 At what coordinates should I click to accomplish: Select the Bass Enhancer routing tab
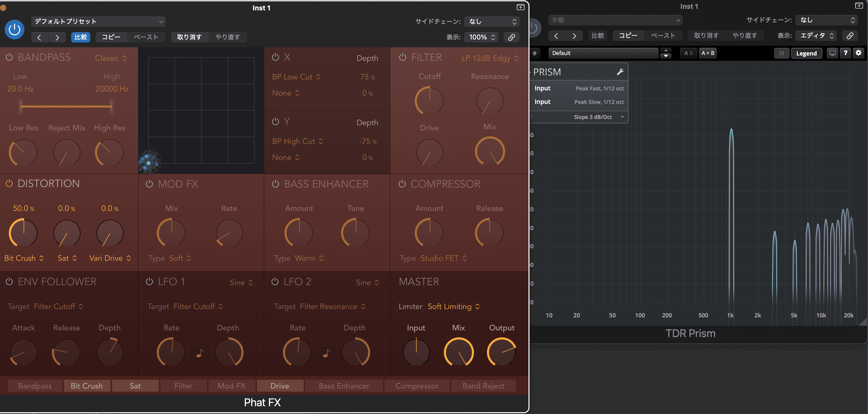click(x=344, y=386)
